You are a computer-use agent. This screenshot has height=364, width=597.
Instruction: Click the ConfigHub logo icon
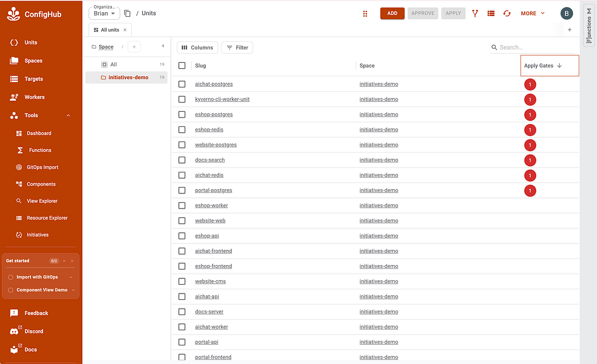point(14,14)
